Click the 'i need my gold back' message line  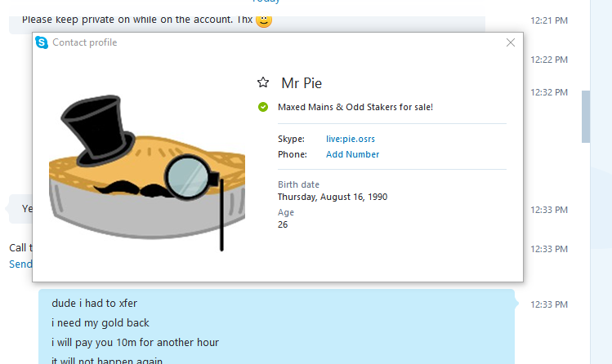(x=101, y=322)
